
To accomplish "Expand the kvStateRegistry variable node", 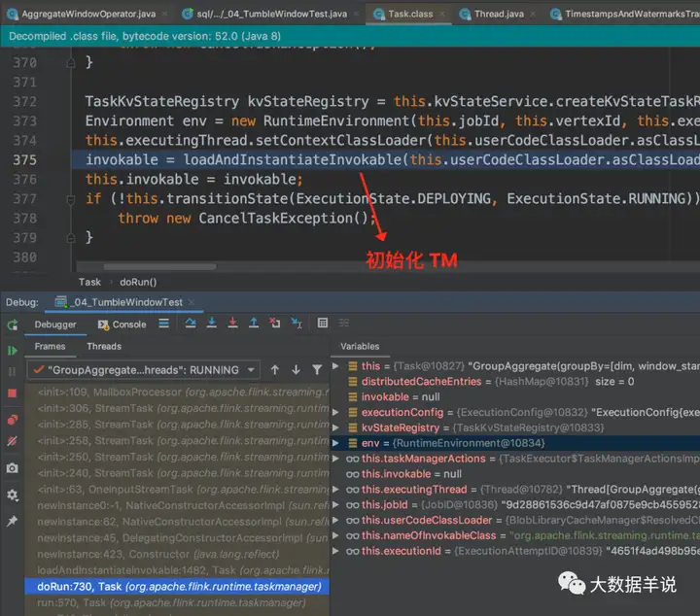I will [x=337, y=428].
